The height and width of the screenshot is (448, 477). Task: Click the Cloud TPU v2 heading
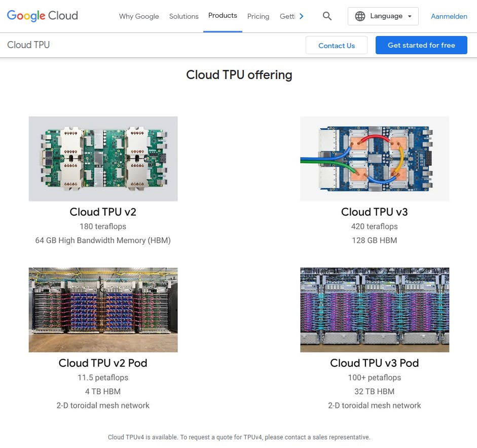click(103, 212)
